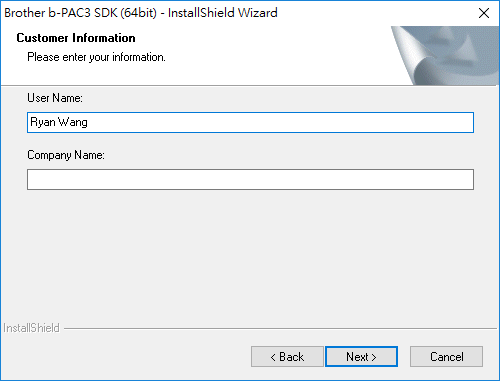This screenshot has width=500, height=381.
Task: Click the curled page banner graphic
Action: [x=445, y=56]
